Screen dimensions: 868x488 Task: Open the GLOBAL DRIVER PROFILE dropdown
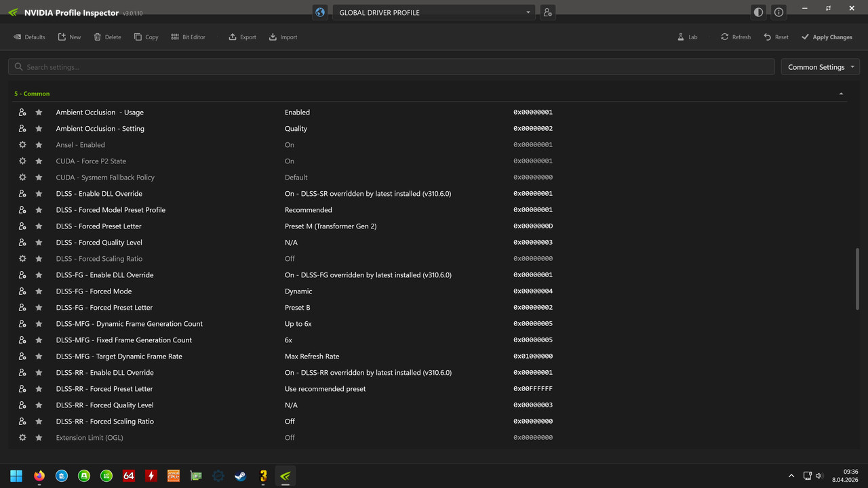[434, 12]
